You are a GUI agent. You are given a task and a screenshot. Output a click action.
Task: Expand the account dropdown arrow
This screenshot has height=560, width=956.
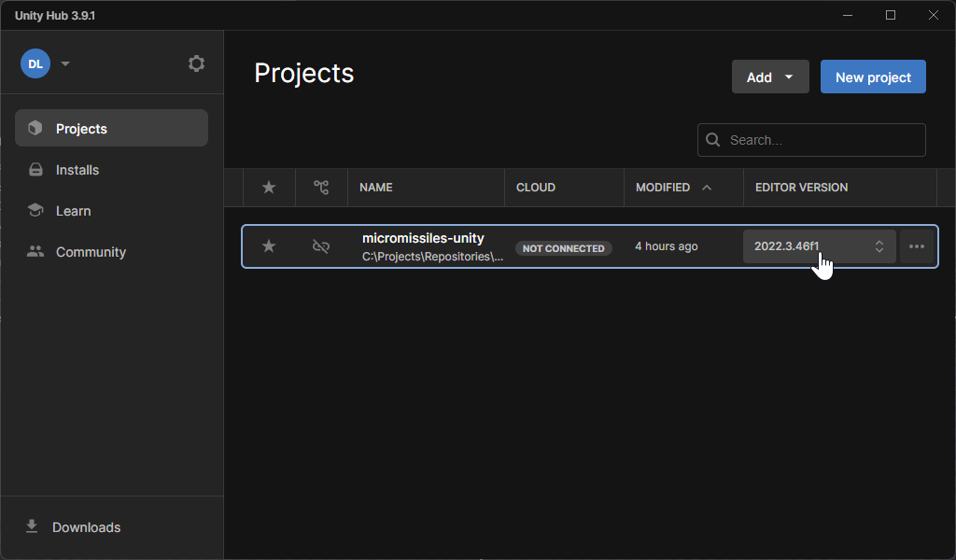65,64
